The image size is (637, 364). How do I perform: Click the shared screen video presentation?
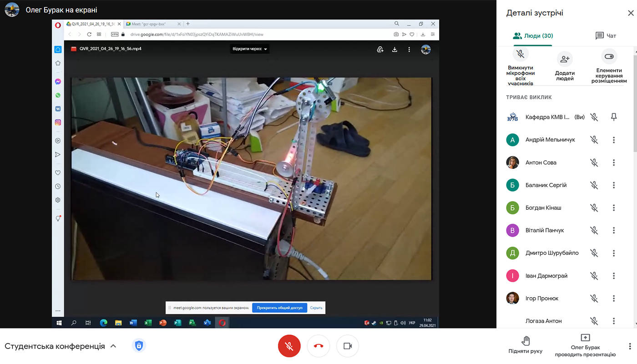point(251,178)
